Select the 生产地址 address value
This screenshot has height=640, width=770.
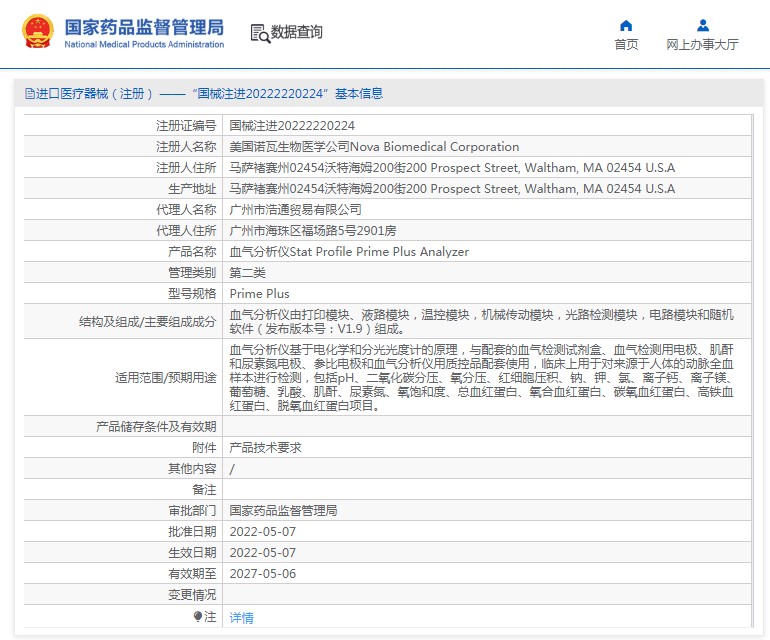point(452,189)
